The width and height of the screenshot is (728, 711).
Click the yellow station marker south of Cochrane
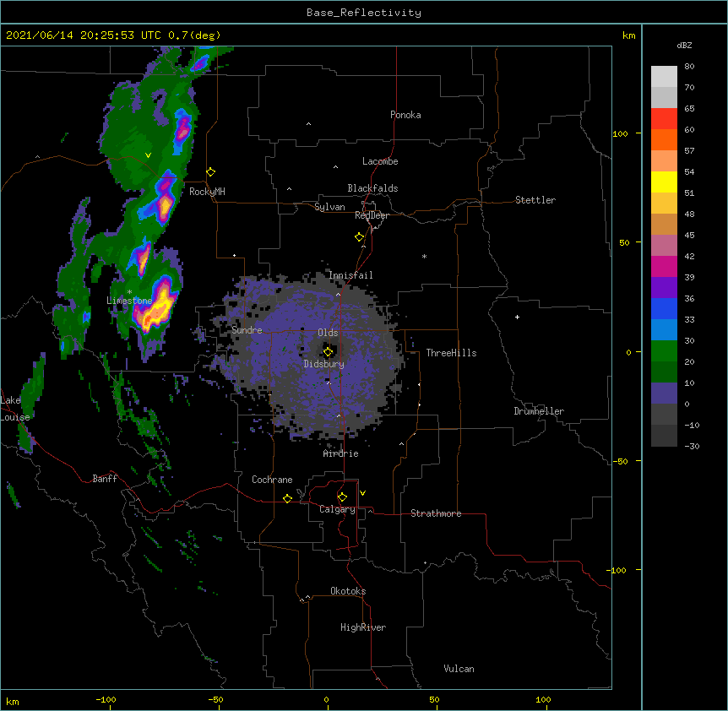(287, 498)
